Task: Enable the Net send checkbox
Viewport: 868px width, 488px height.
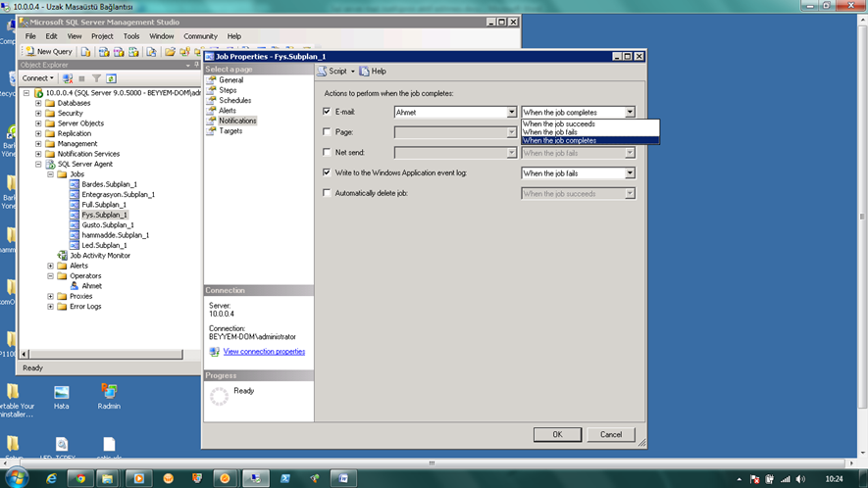Action: coord(327,152)
